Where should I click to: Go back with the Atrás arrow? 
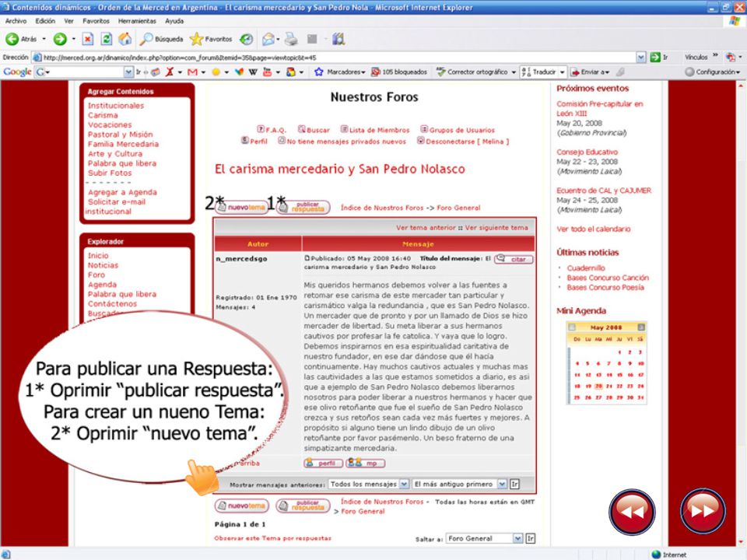pyautogui.click(x=20, y=39)
